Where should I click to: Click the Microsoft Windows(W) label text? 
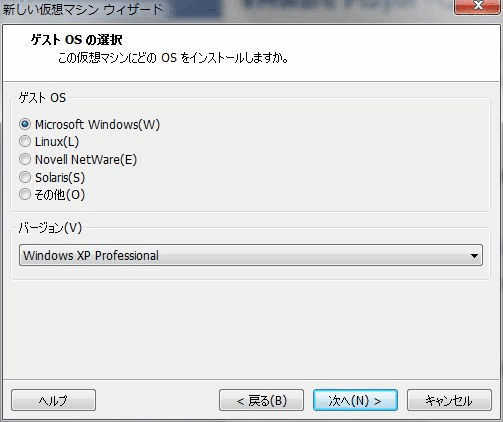97,125
